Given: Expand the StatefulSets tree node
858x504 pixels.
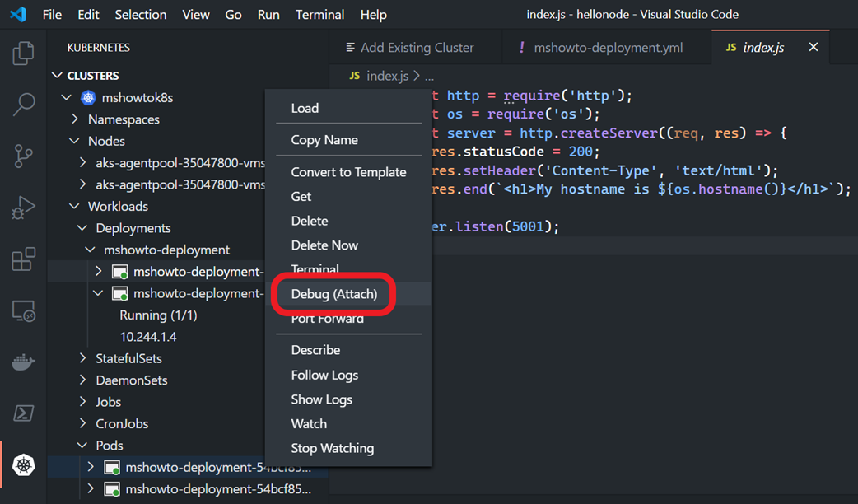Looking at the screenshot, I should click(82, 358).
